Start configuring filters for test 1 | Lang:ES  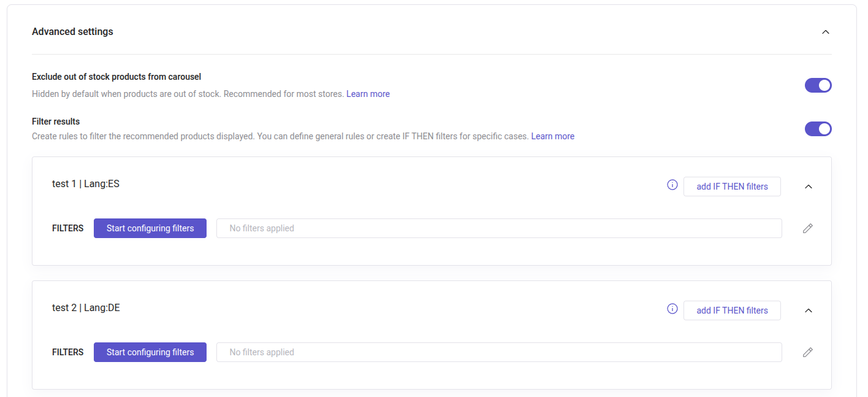(150, 228)
